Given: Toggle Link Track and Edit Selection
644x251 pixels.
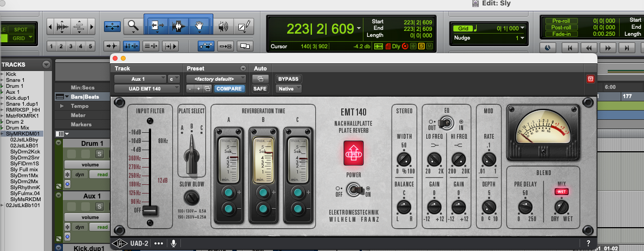Looking at the screenshot, I should point(151,46).
